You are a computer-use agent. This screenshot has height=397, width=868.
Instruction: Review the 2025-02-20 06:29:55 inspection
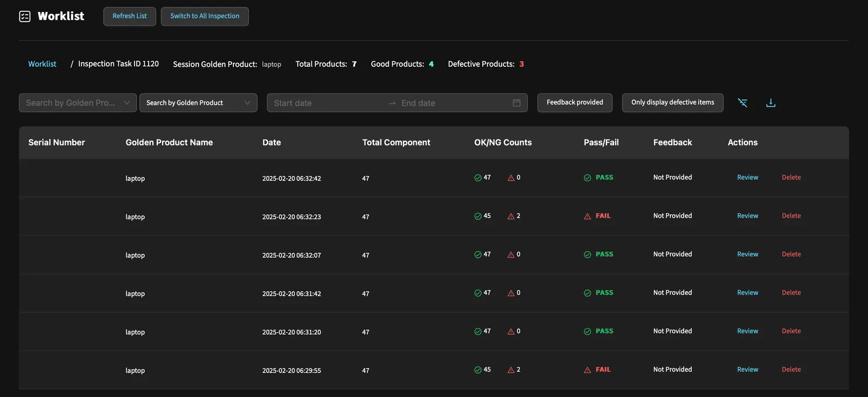[748, 370]
